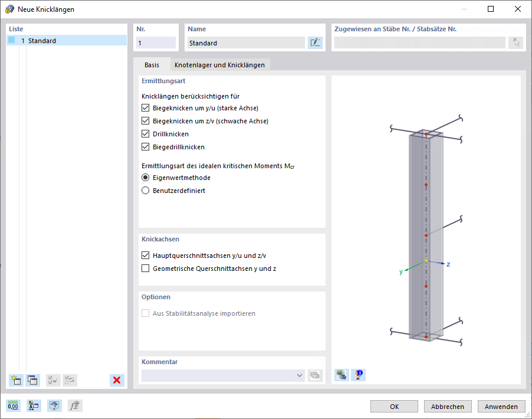532x419 pixels.
Task: Click the Name field containing Standard
Action: click(x=246, y=42)
